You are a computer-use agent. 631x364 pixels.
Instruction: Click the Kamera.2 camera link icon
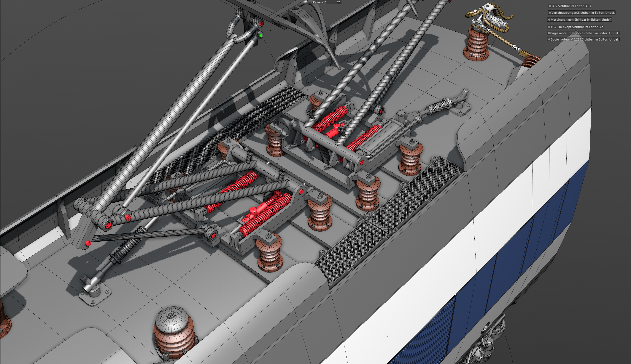(338, 2)
